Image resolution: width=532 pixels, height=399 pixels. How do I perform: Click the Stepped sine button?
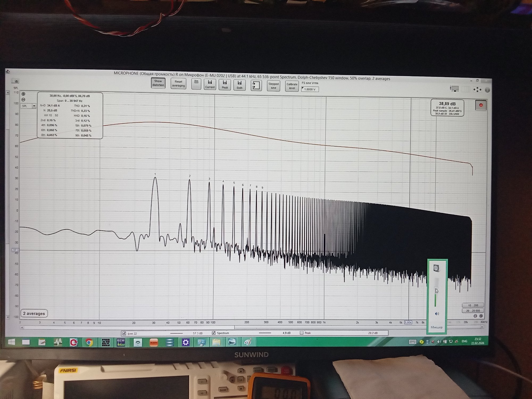tap(273, 86)
